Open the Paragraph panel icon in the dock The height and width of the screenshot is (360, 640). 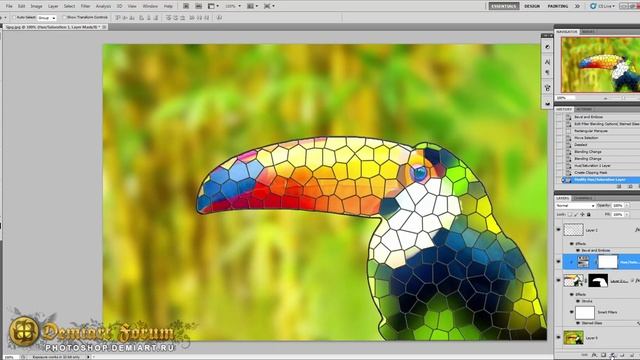tap(547, 72)
